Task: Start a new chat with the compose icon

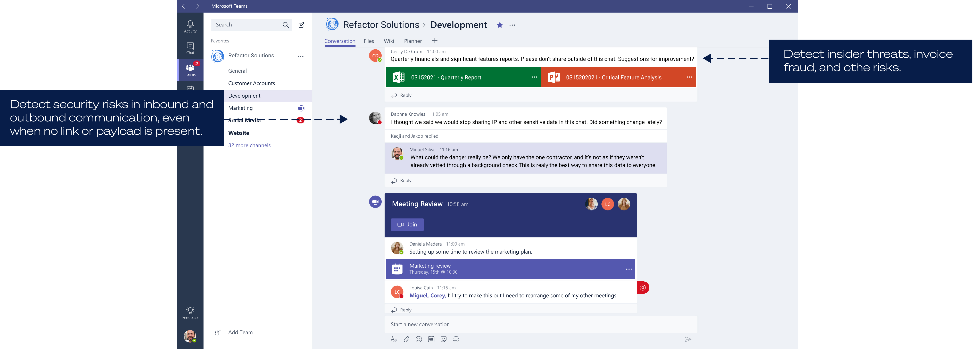Action: [301, 25]
